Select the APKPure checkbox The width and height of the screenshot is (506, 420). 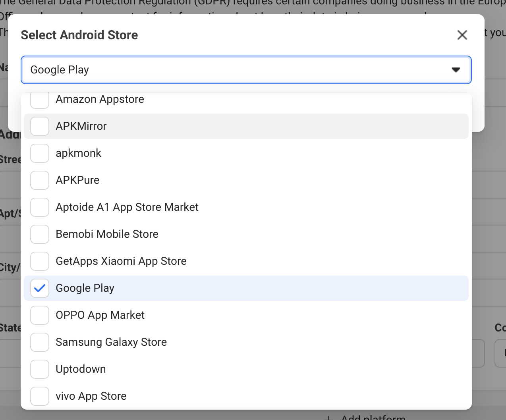click(40, 180)
